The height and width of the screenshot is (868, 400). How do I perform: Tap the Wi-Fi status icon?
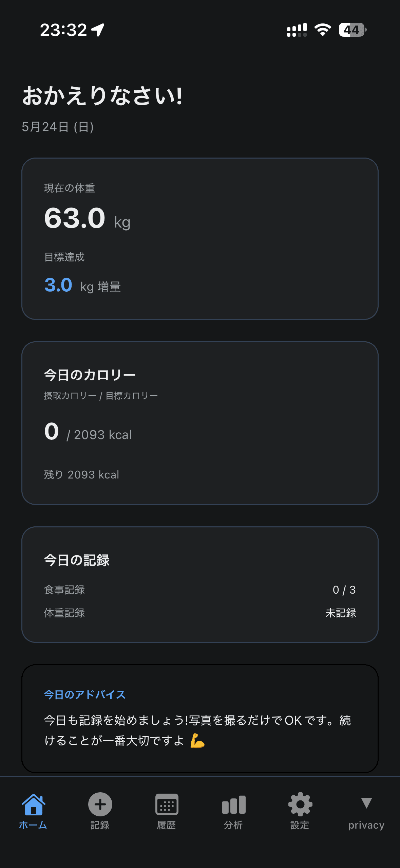tap(323, 30)
